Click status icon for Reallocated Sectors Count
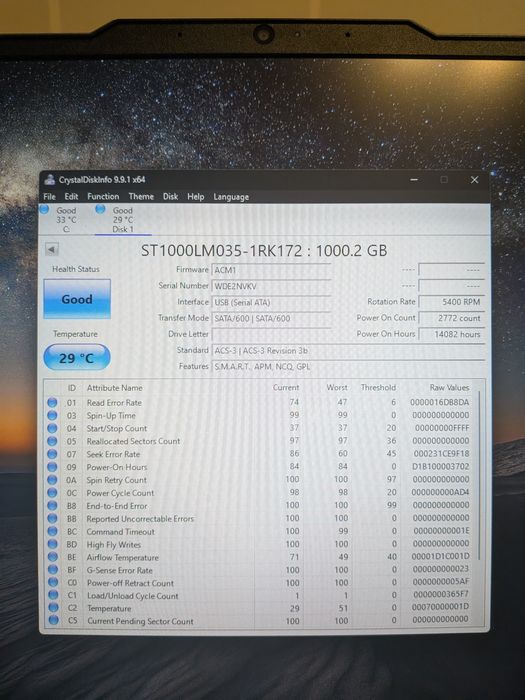Image resolution: width=525 pixels, height=700 pixels. click(x=52, y=441)
